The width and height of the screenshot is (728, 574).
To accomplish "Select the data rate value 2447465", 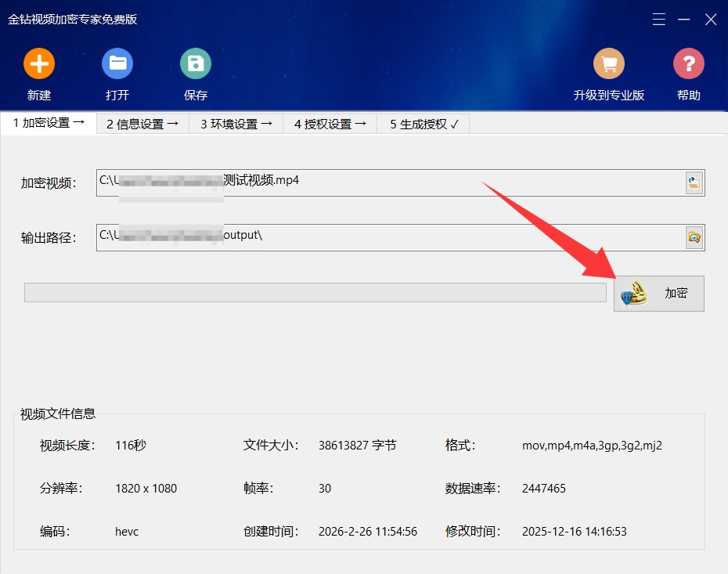I will pyautogui.click(x=544, y=489).
